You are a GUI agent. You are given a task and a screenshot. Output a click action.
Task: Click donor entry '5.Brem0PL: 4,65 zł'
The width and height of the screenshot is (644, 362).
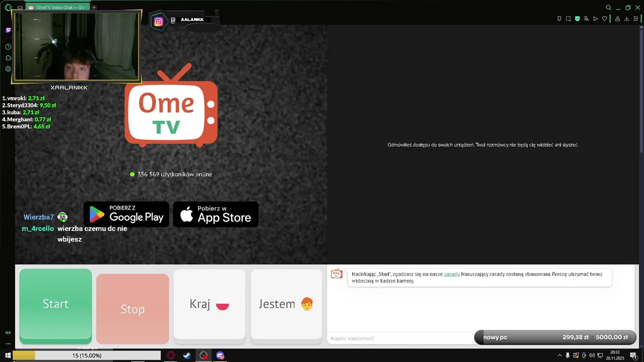pos(26,127)
